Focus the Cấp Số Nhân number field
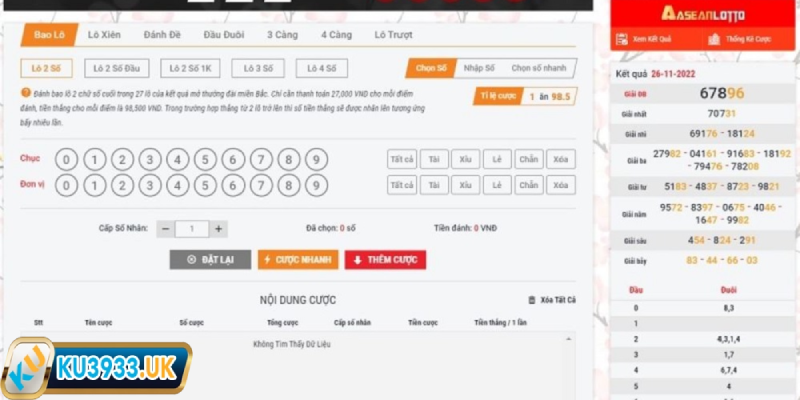800x400 pixels. [x=192, y=229]
